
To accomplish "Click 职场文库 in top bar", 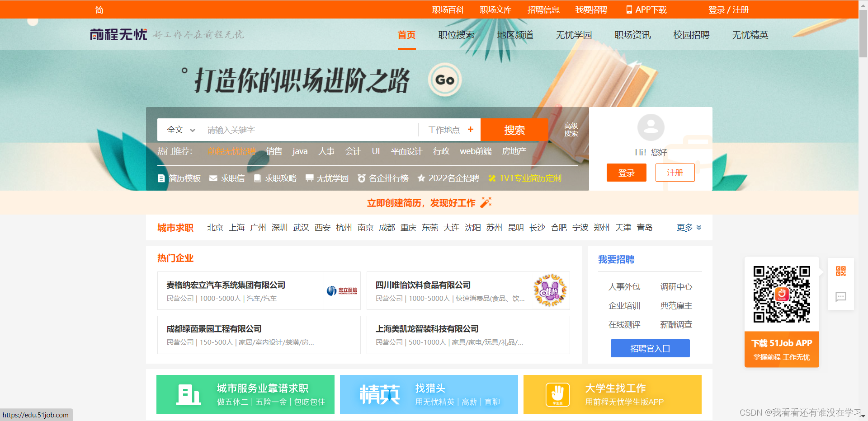I will (496, 9).
